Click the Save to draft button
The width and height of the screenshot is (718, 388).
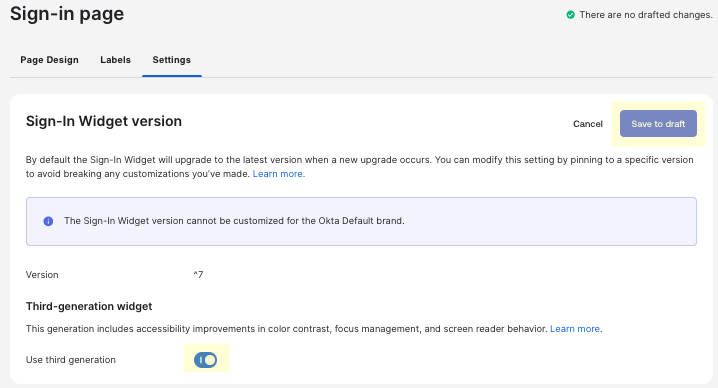[x=658, y=124]
